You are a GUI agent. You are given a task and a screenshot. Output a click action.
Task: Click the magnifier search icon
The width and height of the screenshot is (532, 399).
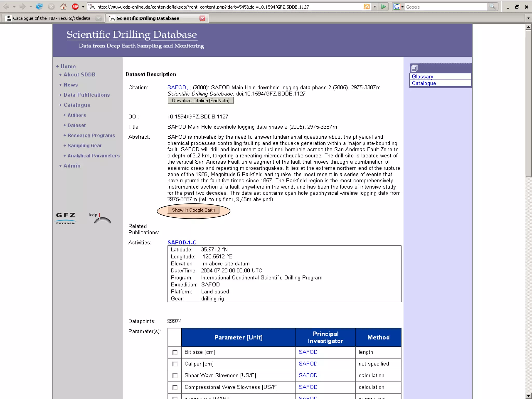[492, 7]
